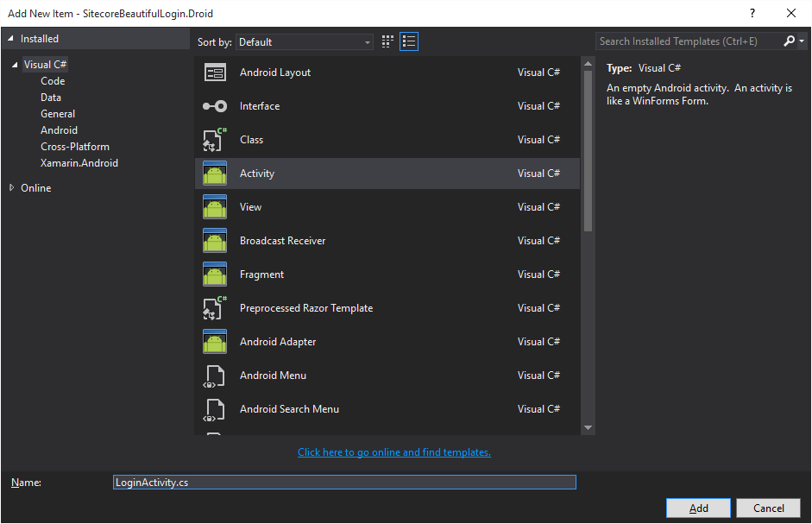Select the Xamarin.Android category

click(x=79, y=163)
